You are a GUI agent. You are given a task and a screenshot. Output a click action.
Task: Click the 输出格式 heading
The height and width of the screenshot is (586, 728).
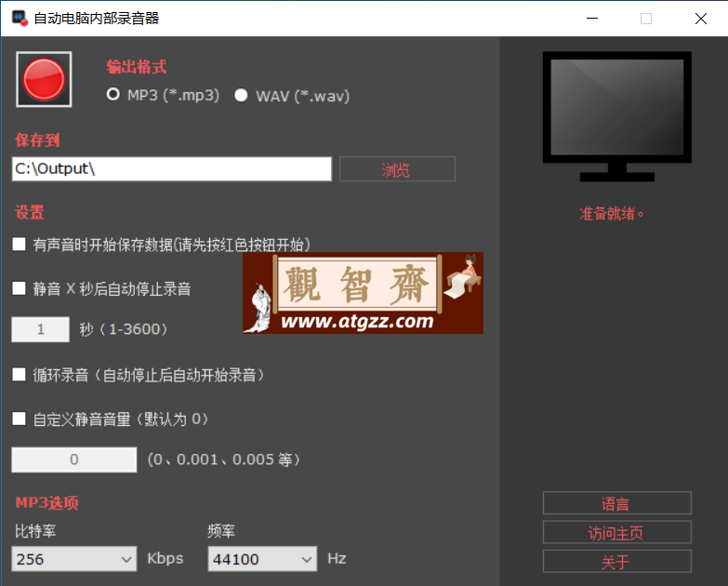[x=136, y=67]
